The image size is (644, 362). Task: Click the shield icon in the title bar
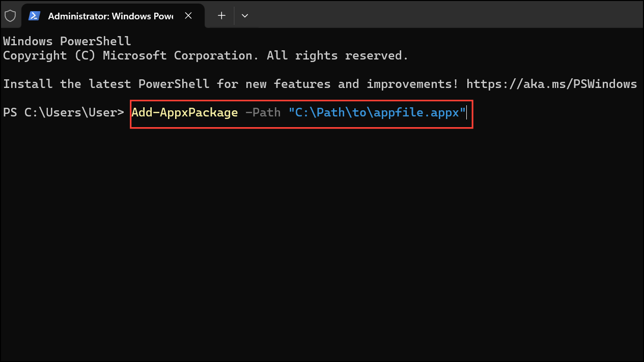coord(10,15)
